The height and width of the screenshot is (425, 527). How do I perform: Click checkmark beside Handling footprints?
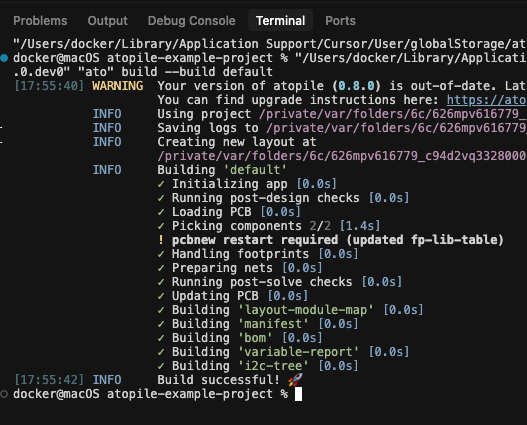click(x=161, y=254)
